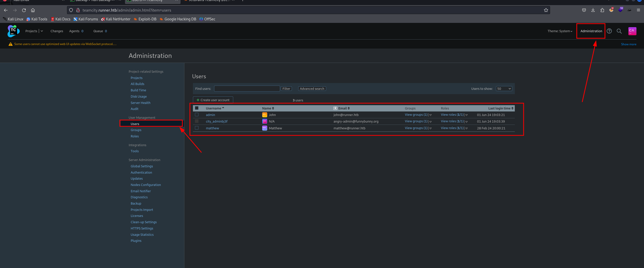Open the Diagnostics sidebar link
The width and height of the screenshot is (644, 268).
coord(139,197)
